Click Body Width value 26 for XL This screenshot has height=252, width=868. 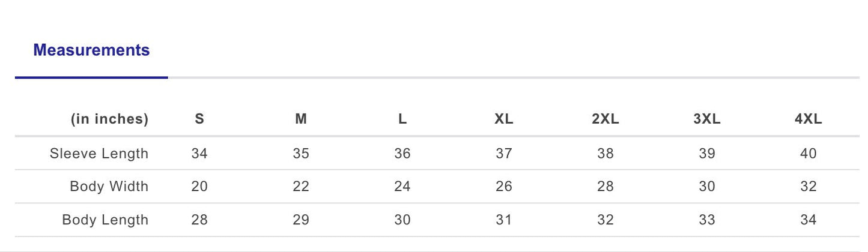tap(504, 187)
